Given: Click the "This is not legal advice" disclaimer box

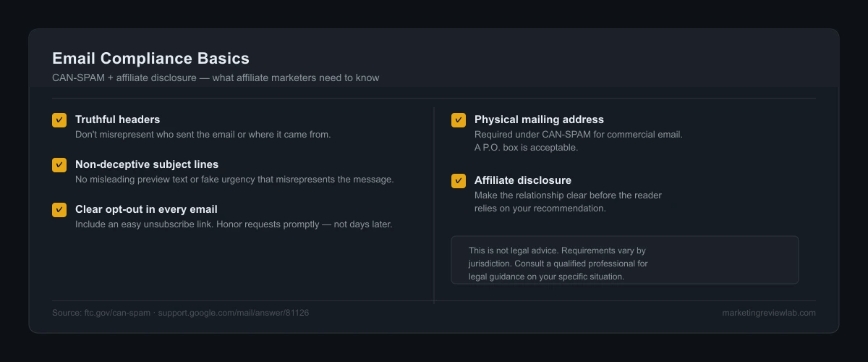Looking at the screenshot, I should click(x=625, y=260).
